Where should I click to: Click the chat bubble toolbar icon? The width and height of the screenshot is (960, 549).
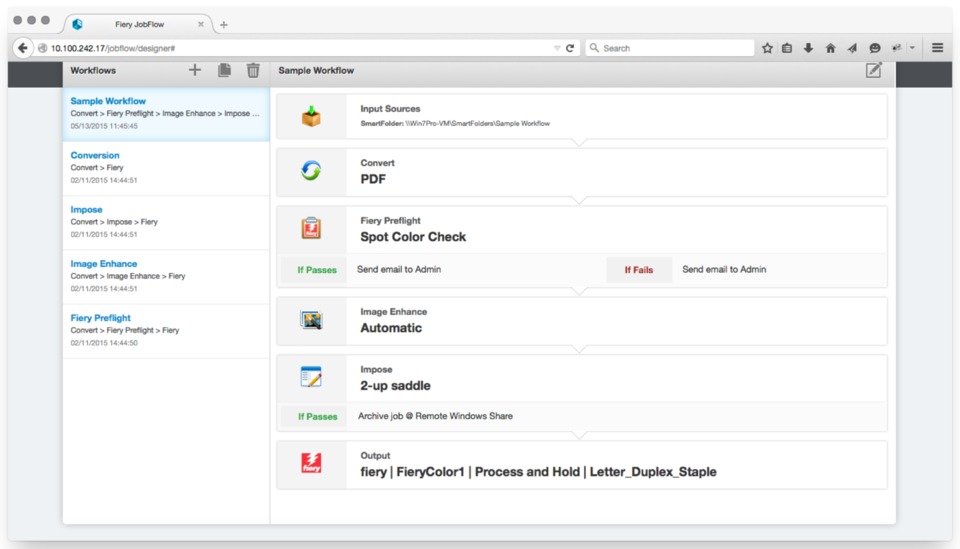point(875,48)
